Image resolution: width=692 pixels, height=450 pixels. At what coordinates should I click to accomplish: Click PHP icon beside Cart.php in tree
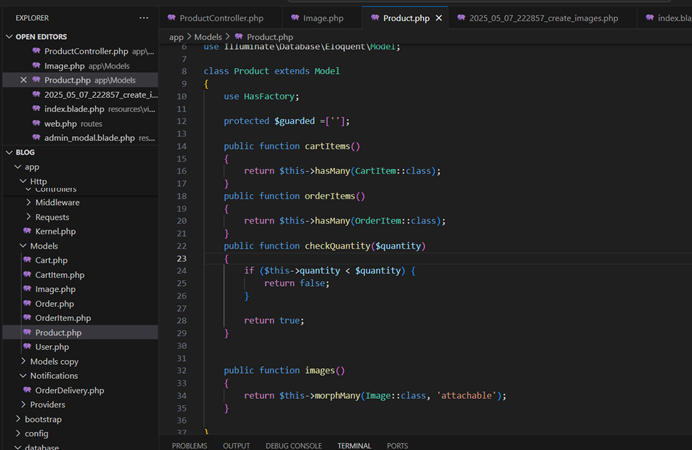coord(26,260)
